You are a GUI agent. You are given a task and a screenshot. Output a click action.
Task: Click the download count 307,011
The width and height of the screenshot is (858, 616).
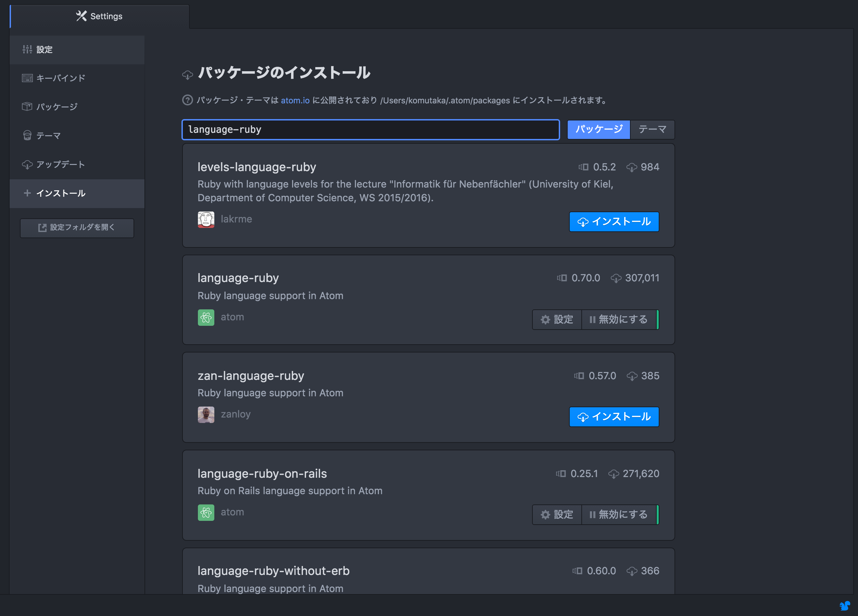(642, 278)
